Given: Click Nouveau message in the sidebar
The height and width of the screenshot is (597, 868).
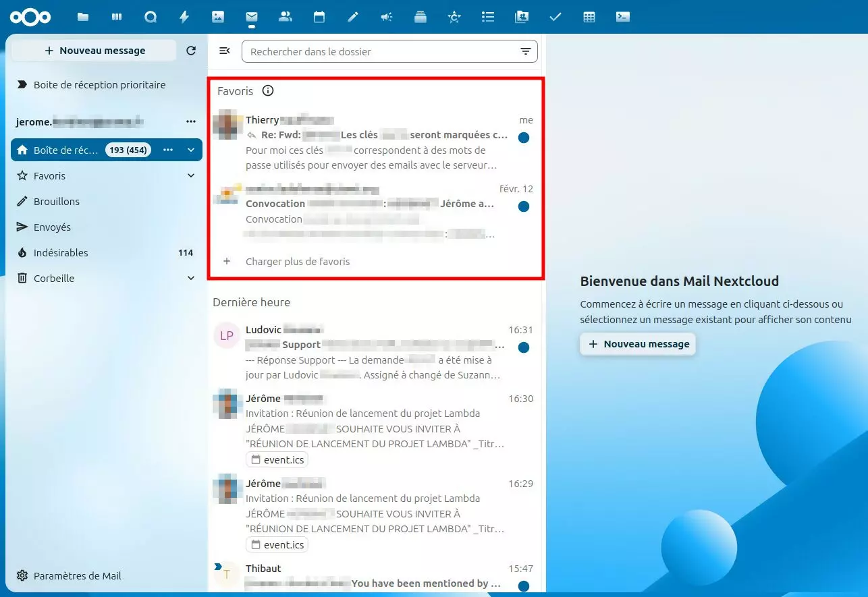Looking at the screenshot, I should (94, 51).
